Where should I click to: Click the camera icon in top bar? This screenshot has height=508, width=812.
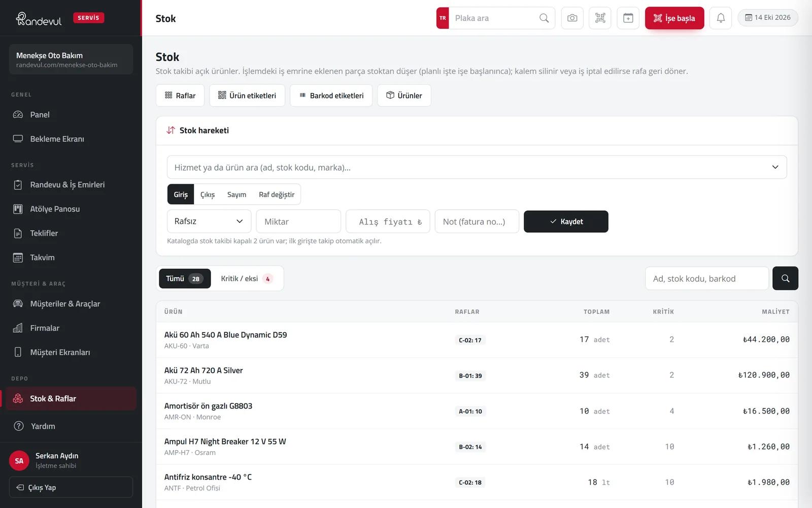[x=572, y=18]
